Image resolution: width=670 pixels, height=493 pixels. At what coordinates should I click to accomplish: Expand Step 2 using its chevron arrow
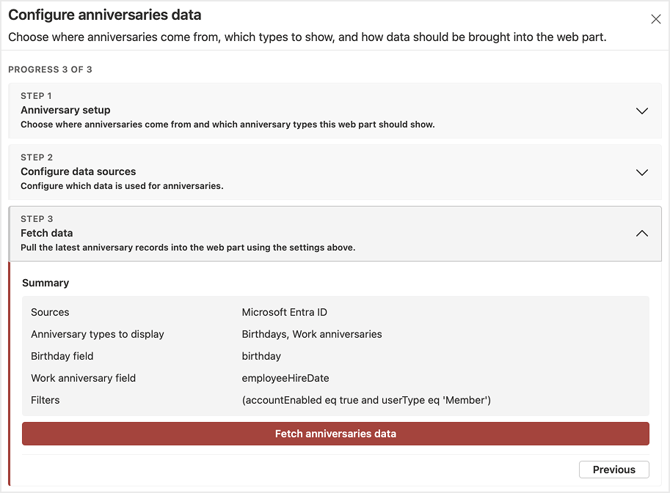[642, 172]
